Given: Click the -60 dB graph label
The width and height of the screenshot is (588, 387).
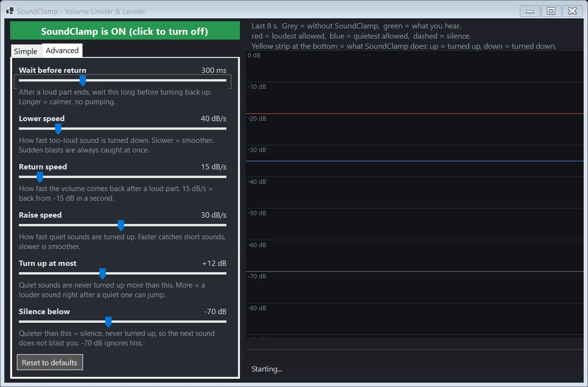Looking at the screenshot, I should click(257, 245).
